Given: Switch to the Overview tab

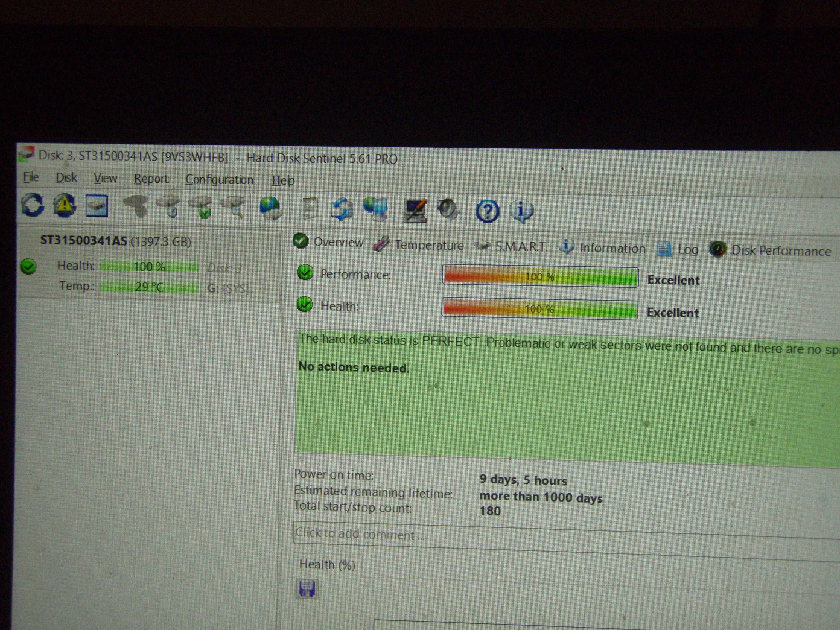Looking at the screenshot, I should [x=329, y=242].
